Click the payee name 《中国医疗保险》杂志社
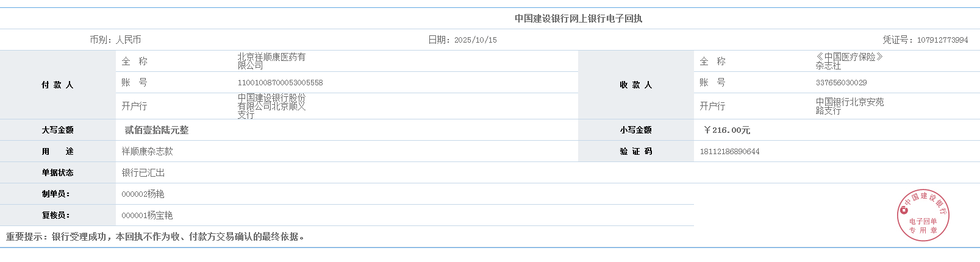This screenshot has width=980, height=262. click(849, 61)
